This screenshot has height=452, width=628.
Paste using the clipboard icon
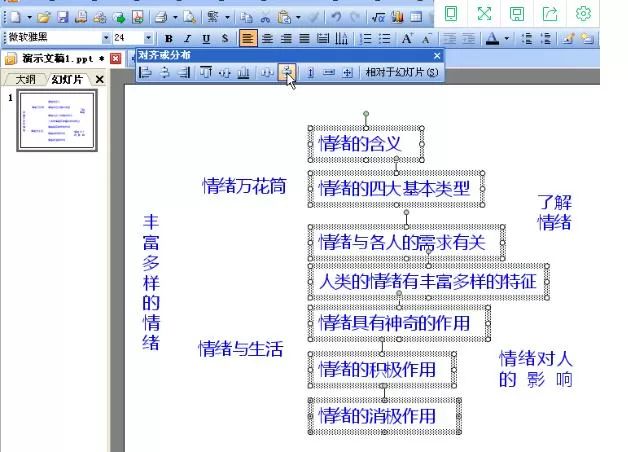coord(284,17)
